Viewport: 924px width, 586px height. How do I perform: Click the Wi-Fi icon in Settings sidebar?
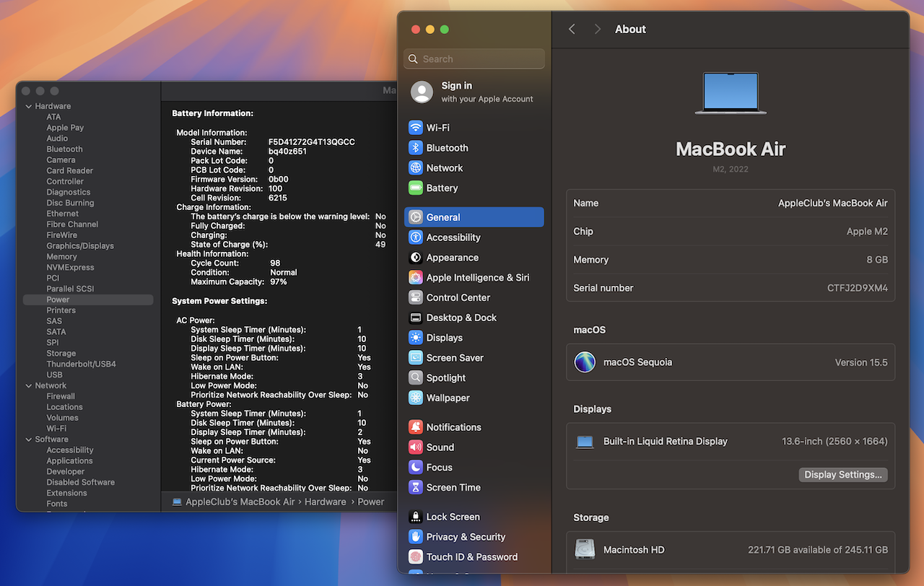click(x=415, y=128)
